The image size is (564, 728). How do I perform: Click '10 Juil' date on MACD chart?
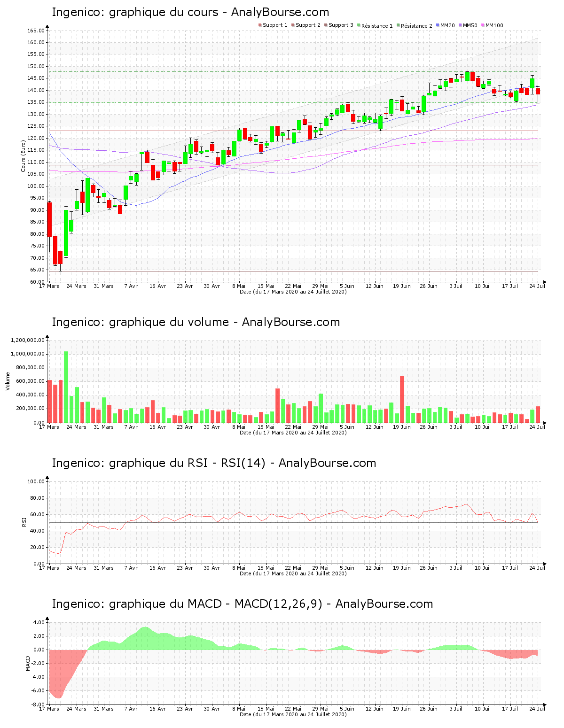point(483,709)
